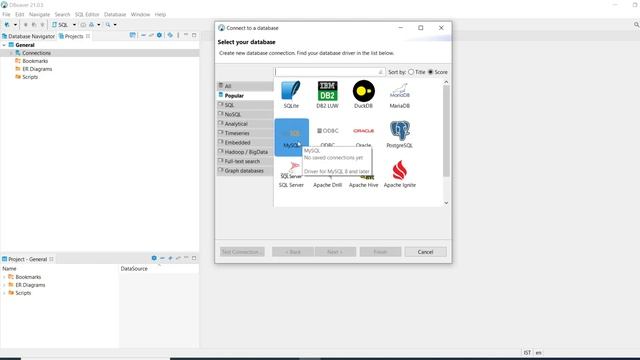The image size is (640, 360).
Task: Collapse the General tree node
Action: coord(4,45)
